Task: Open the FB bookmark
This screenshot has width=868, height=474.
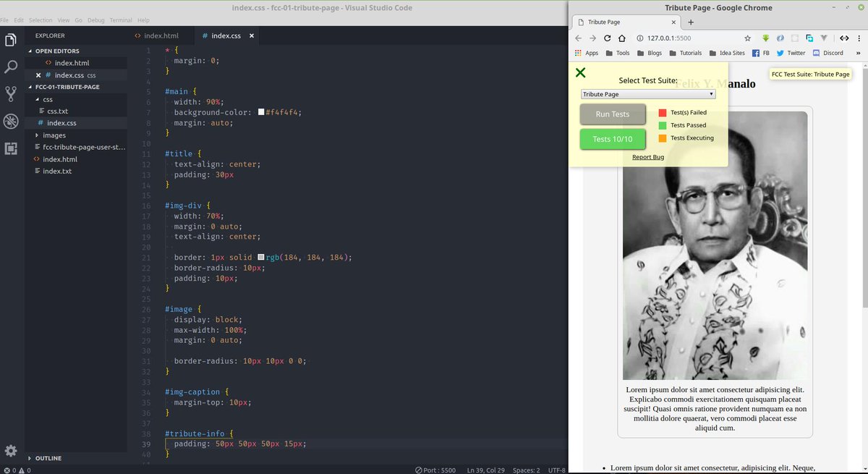Action: (760, 53)
